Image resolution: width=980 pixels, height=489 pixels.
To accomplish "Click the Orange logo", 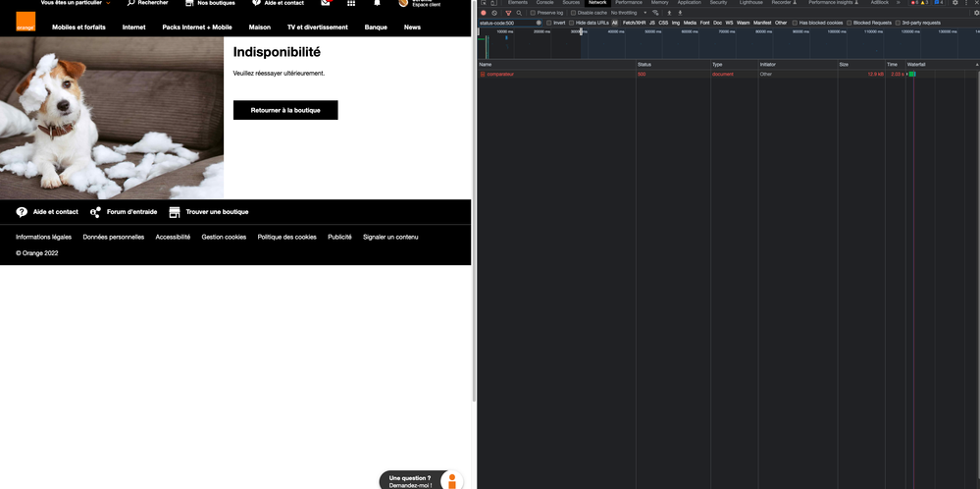I will point(26,22).
